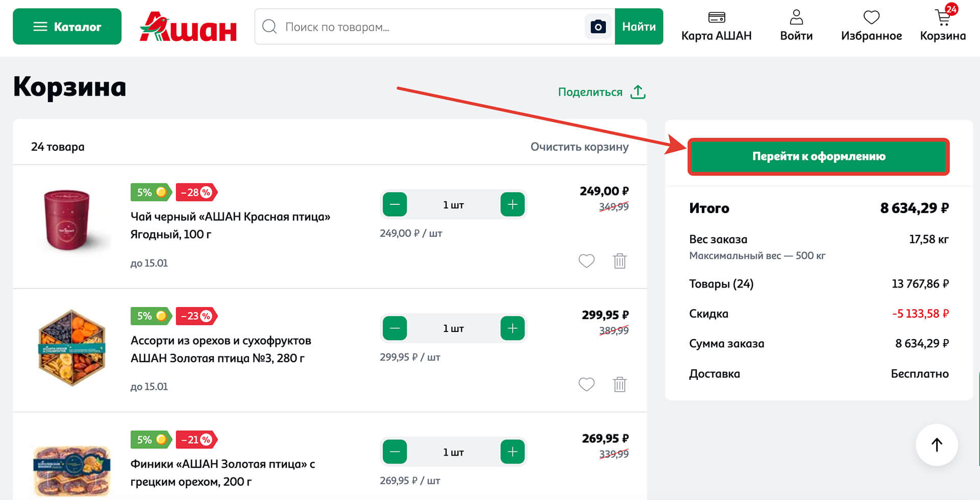Open Карта АШАН card icon
Viewport: 980px width, 500px height.
point(716,17)
